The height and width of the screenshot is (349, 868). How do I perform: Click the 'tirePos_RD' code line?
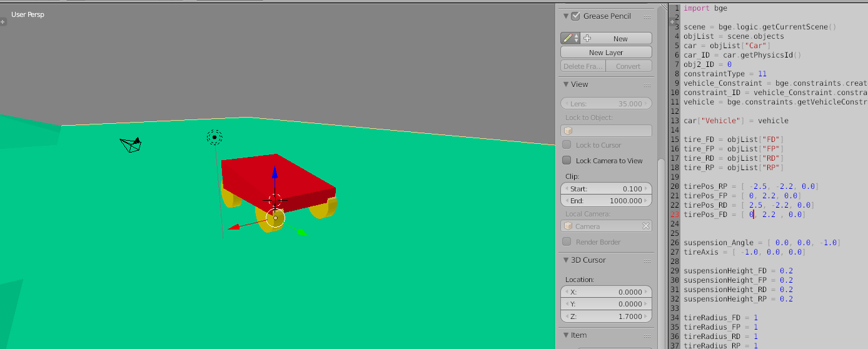tap(749, 205)
